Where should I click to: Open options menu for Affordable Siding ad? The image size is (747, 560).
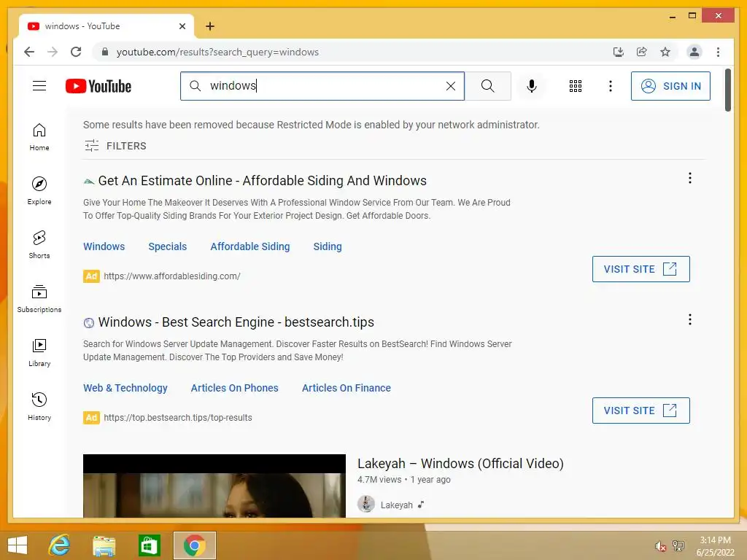tap(689, 178)
